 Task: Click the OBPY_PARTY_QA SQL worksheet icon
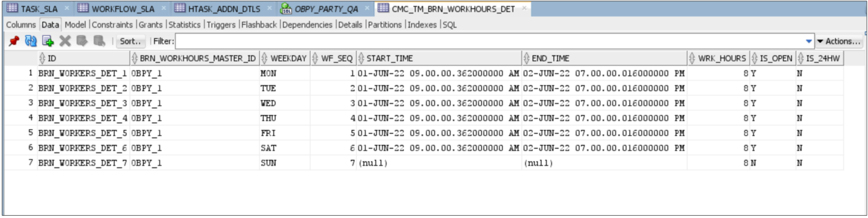tap(286, 8)
